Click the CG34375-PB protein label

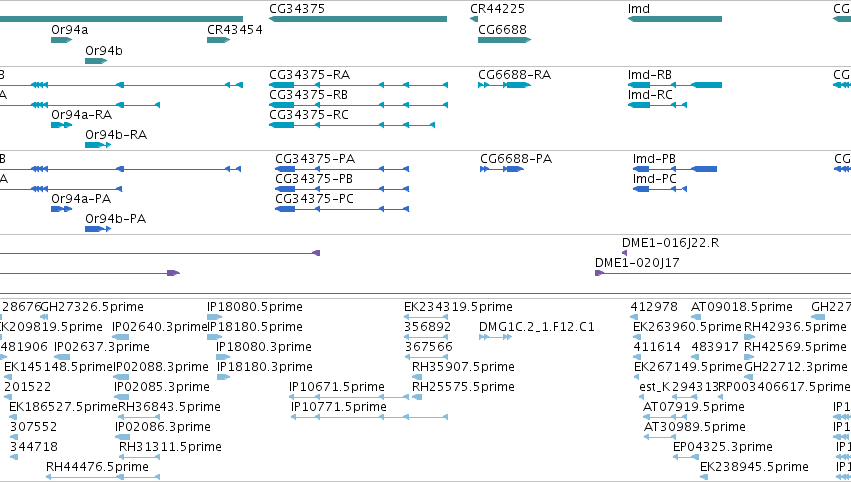pyautogui.click(x=314, y=179)
